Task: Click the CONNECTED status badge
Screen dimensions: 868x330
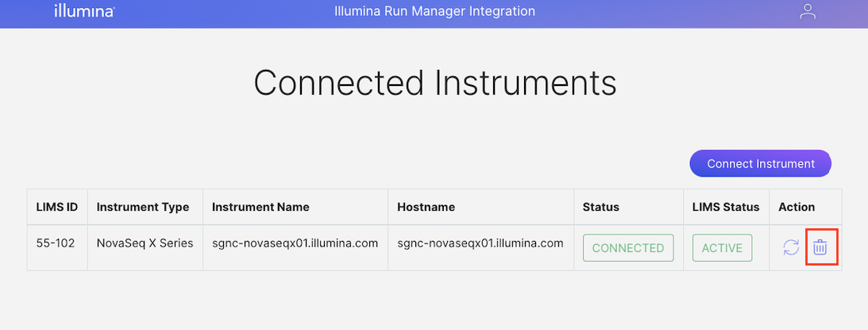Action: point(628,247)
